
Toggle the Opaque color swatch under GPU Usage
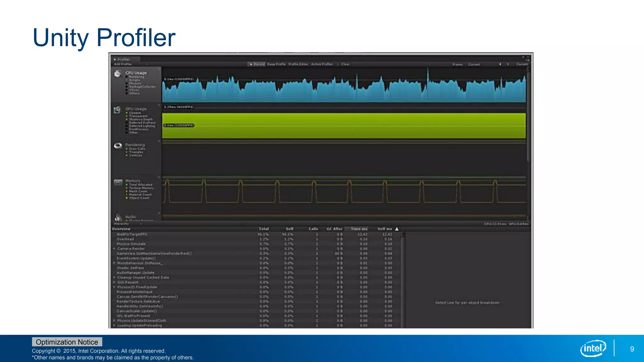(127, 113)
